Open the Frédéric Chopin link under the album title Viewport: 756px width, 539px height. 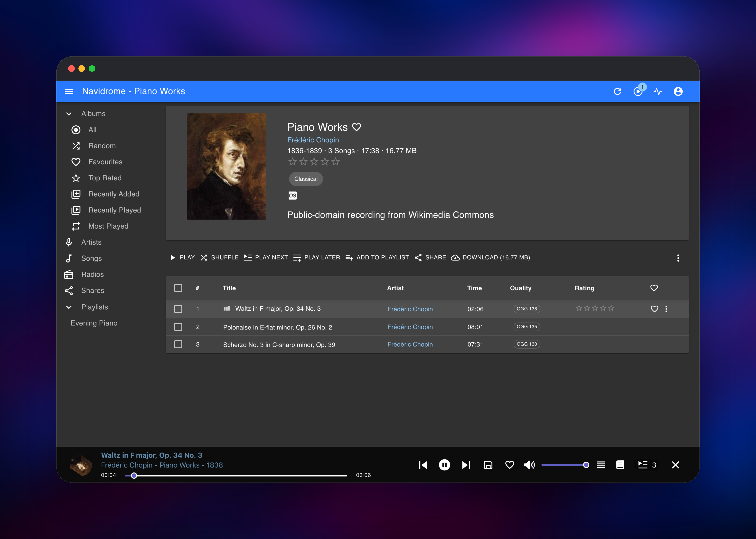[x=313, y=140]
